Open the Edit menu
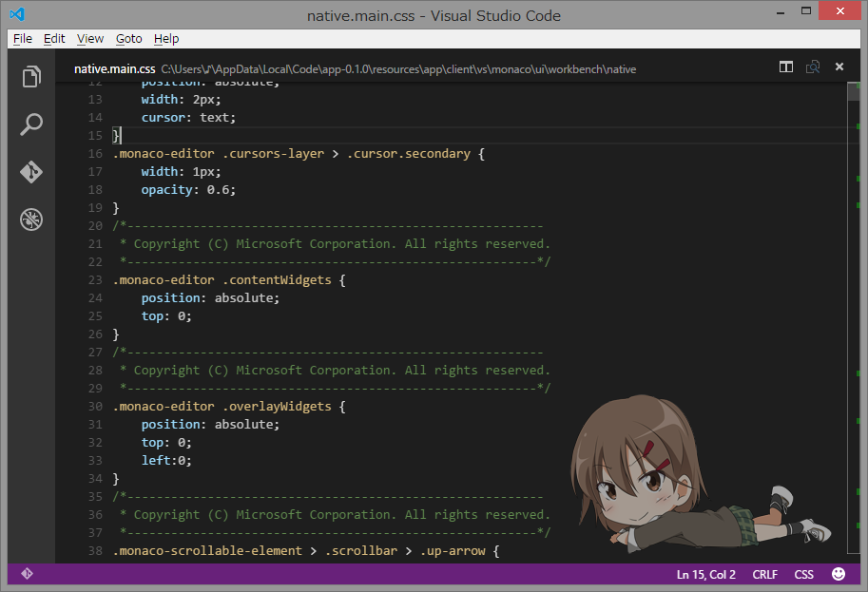Viewport: 868px width, 592px height. 54,39
